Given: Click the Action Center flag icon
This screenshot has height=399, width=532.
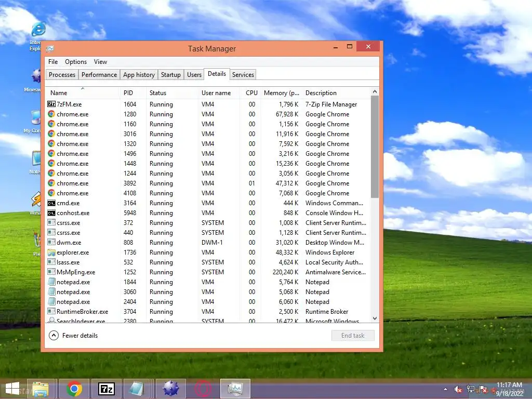Looking at the screenshot, I should tap(483, 390).
